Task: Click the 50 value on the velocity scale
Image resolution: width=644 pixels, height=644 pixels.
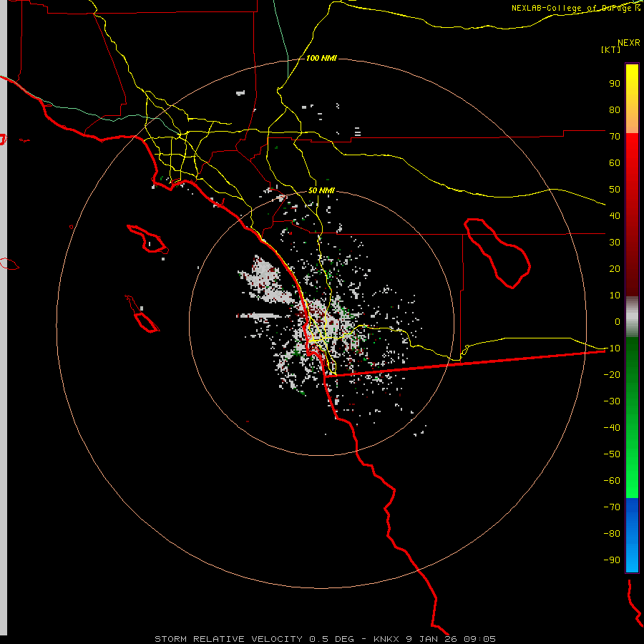Action: (615, 190)
